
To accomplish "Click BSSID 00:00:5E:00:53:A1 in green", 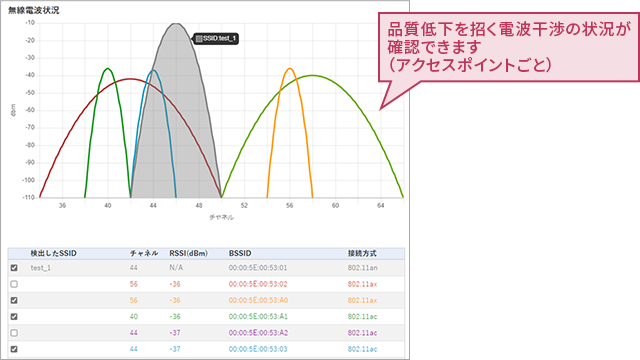I will pyautogui.click(x=258, y=317).
